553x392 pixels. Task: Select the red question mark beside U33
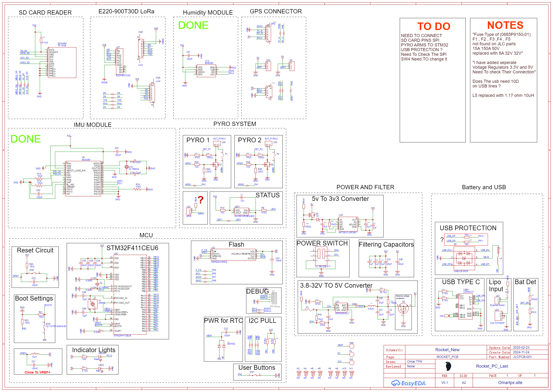click(x=201, y=200)
